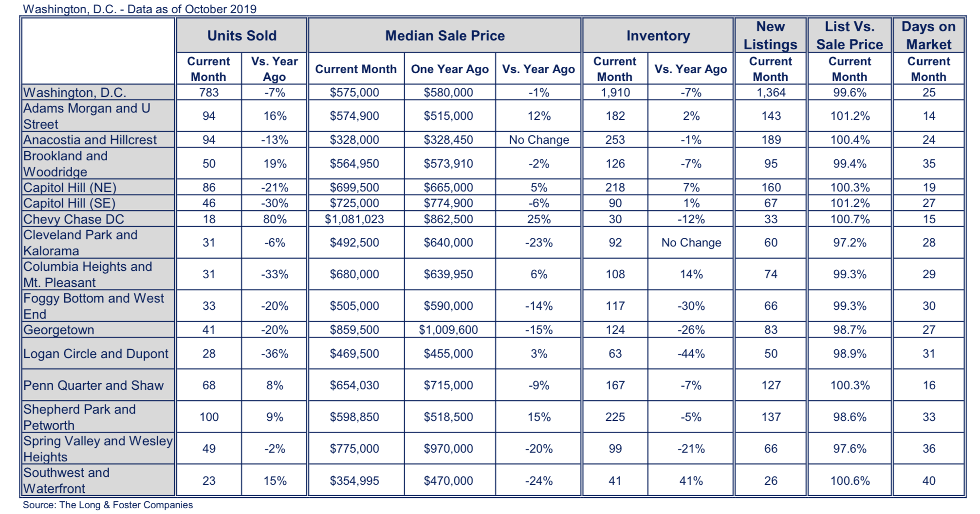Image resolution: width=980 pixels, height=514 pixels.
Task: Click the Logan Circle and Dupont label
Action: click(x=96, y=354)
